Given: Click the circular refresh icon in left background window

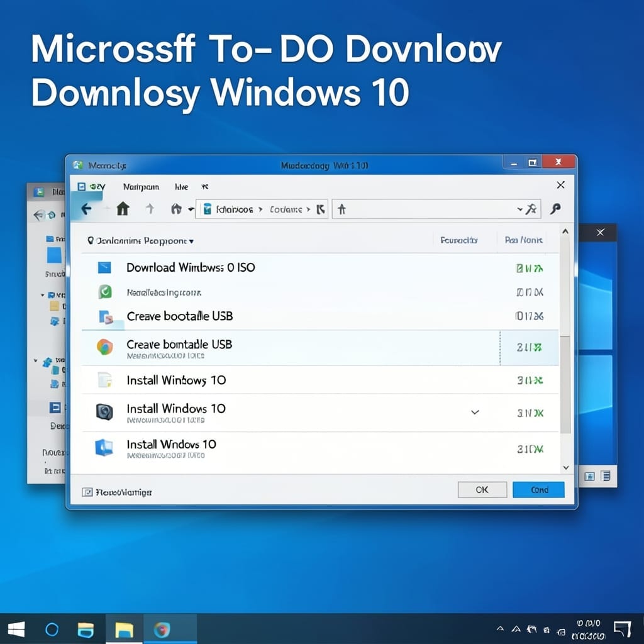Looking at the screenshot, I should [x=52, y=215].
